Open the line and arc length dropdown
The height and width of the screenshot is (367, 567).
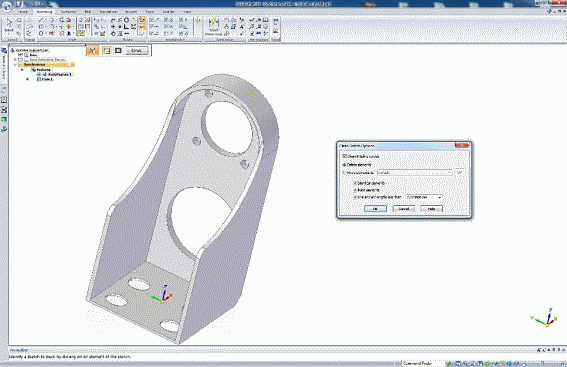tap(424, 197)
